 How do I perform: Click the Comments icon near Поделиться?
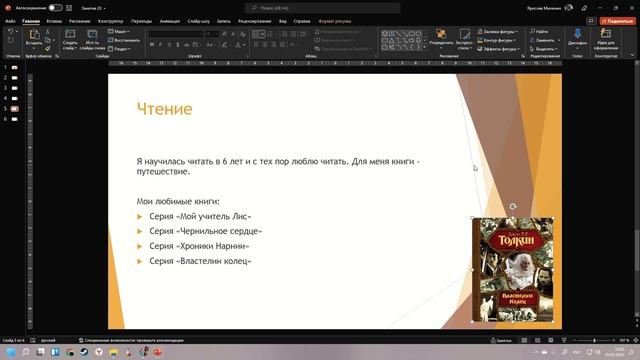click(591, 21)
